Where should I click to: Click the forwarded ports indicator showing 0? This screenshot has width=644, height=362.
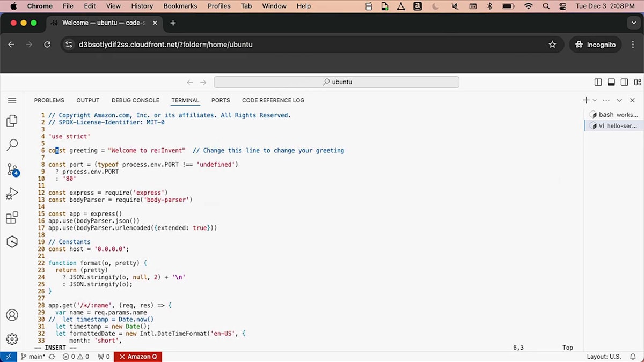tap(104, 357)
